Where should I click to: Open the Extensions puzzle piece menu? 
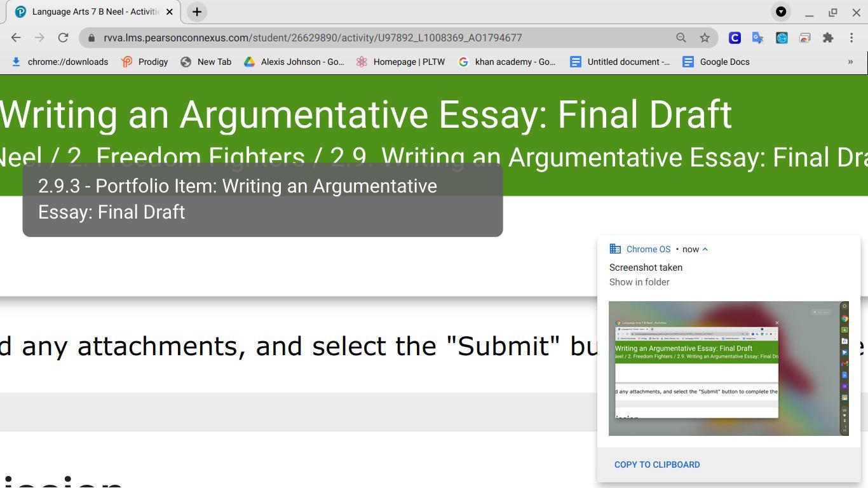828,37
